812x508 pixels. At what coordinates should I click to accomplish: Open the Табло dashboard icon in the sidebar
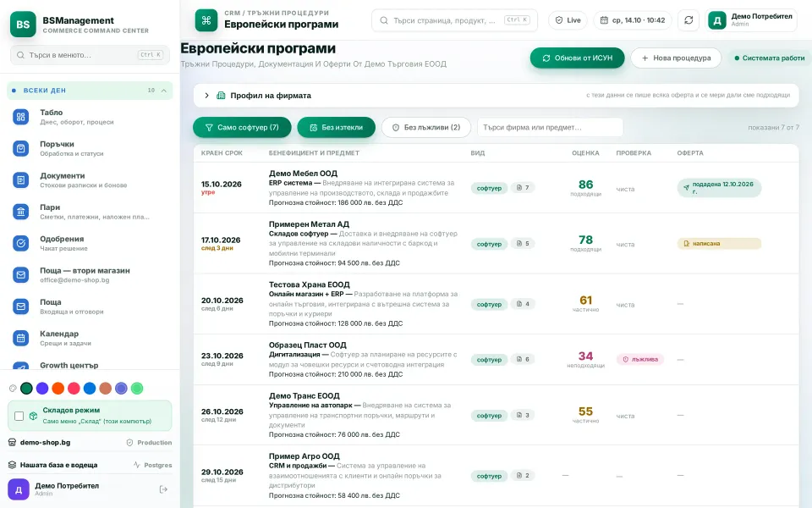point(20,117)
